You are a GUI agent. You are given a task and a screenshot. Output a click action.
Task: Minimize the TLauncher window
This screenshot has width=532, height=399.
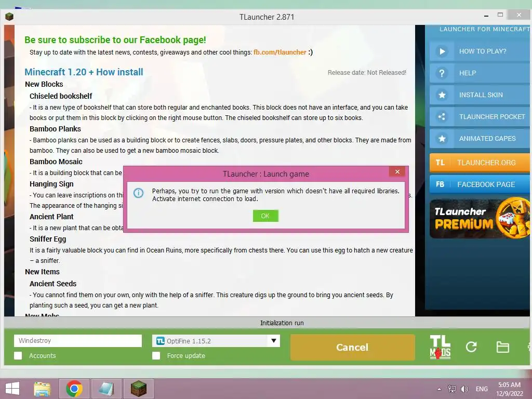coord(486,16)
